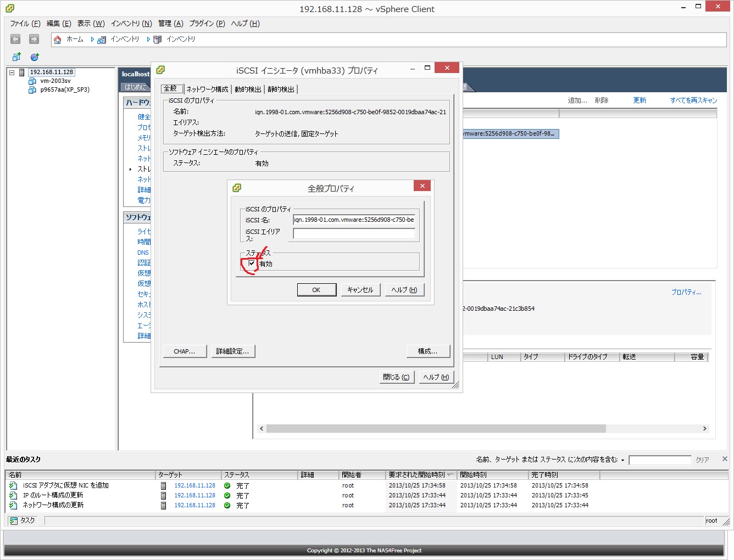Click the icon in the iSCSI イニシエータ dialog title
734x560 pixels.
point(160,70)
